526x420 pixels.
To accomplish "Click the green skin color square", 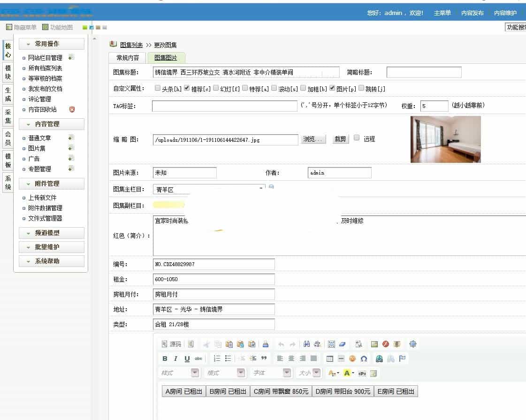I will 85,28.
